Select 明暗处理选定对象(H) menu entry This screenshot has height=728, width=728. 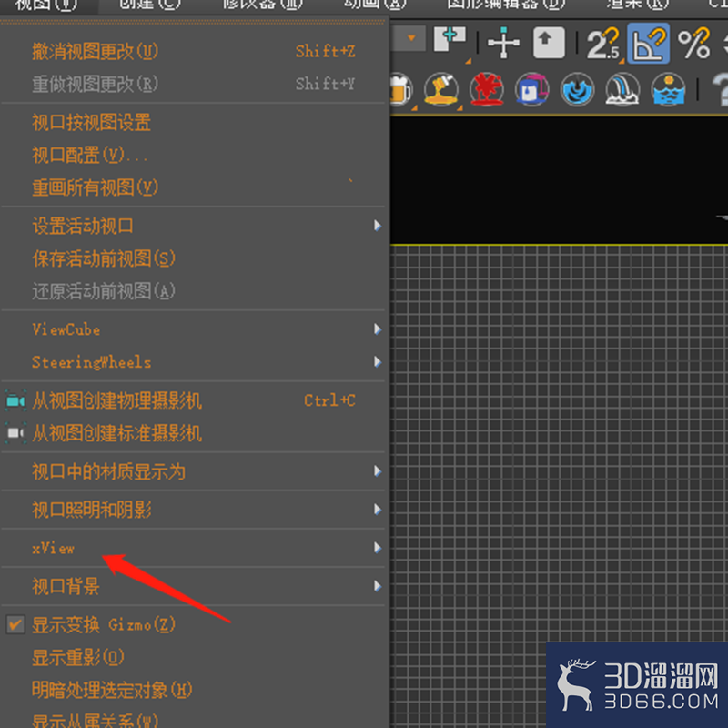point(193,690)
